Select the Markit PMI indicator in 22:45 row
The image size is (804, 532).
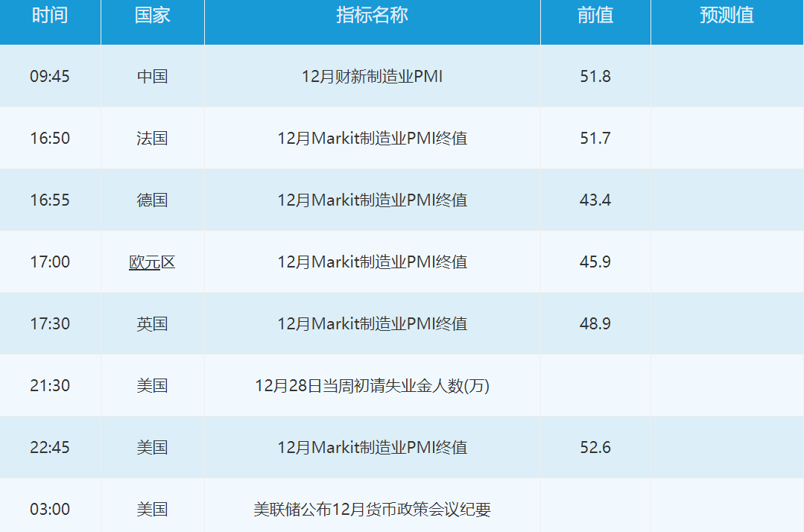tap(373, 448)
